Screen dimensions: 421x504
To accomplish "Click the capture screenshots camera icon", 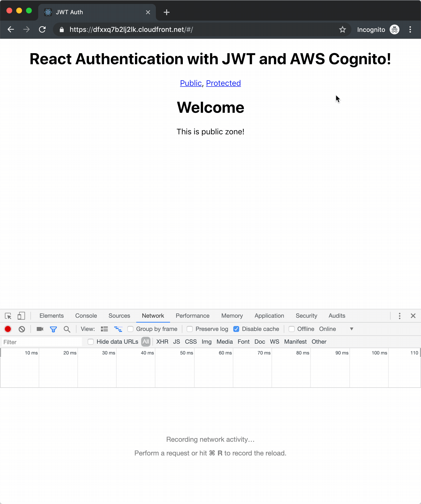I will [x=40, y=329].
